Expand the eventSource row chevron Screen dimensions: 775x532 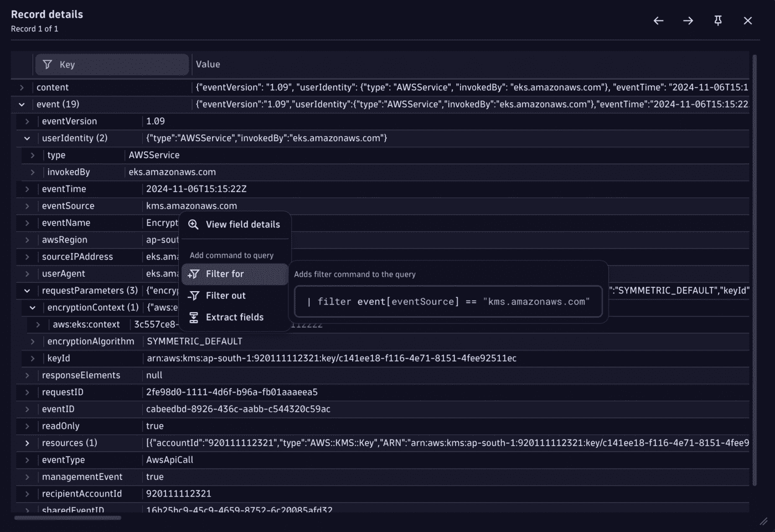click(x=27, y=206)
